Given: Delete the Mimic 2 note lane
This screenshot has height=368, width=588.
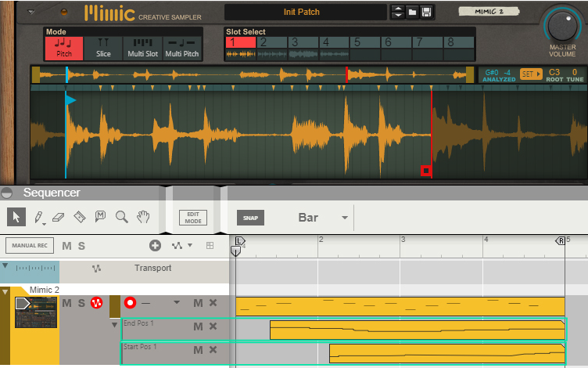Looking at the screenshot, I should click(213, 303).
